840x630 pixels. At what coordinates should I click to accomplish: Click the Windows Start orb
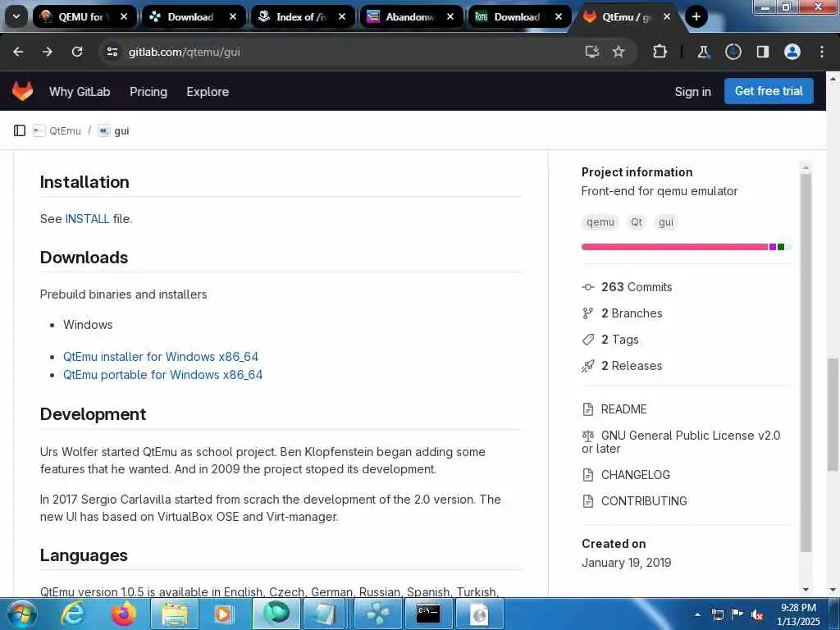[21, 614]
